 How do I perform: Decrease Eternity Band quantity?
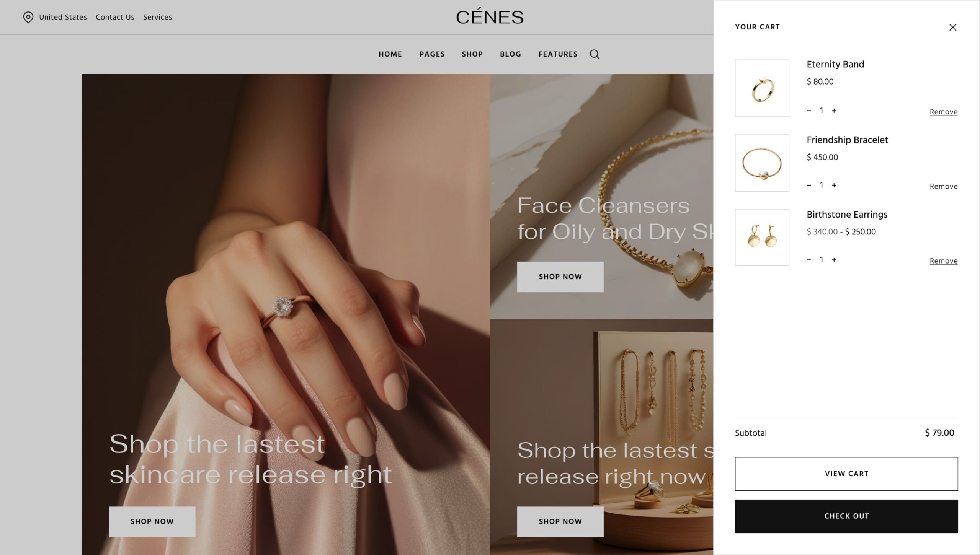point(809,111)
